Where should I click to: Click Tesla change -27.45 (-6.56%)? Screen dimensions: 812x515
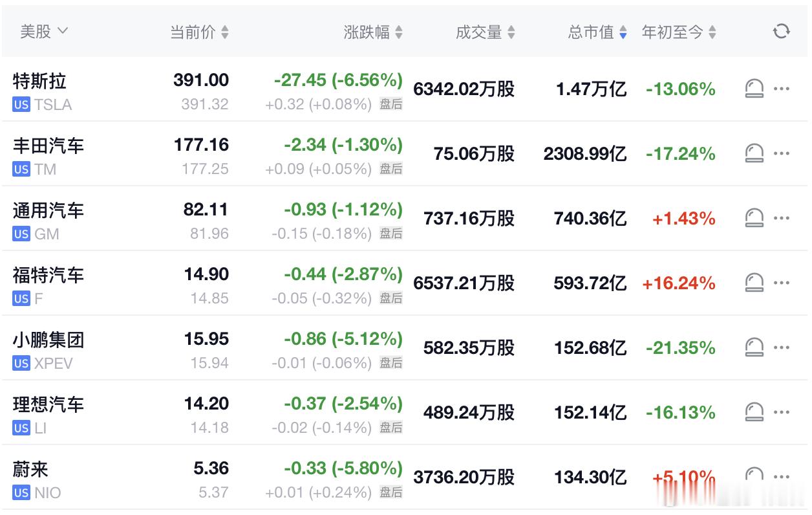[x=338, y=80]
